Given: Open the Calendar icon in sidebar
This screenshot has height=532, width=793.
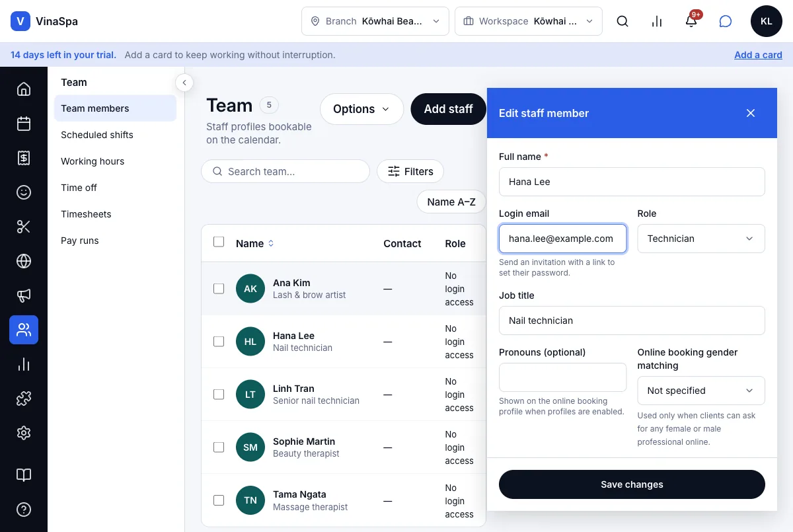Looking at the screenshot, I should click(24, 124).
